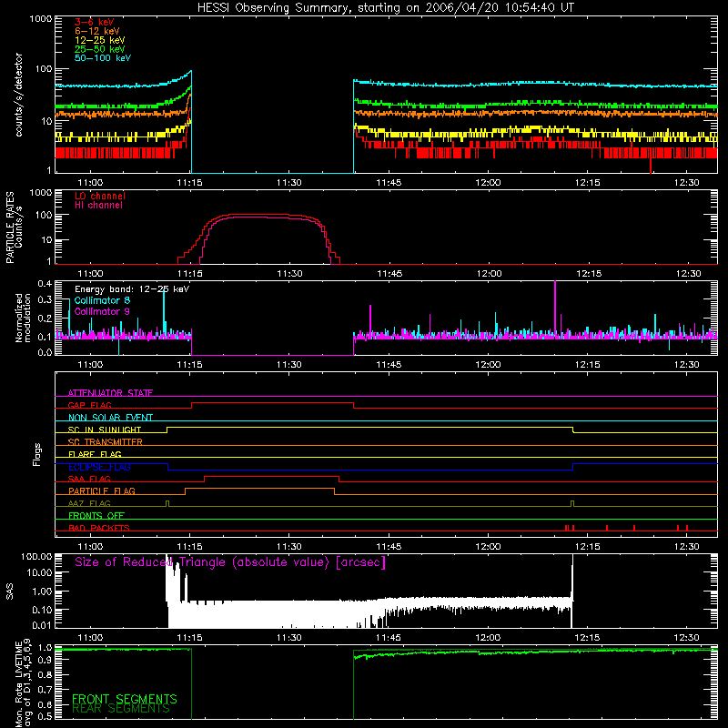Click the 'SAA FLAG' label
The width and height of the screenshot is (728, 728).
pyautogui.click(x=89, y=479)
